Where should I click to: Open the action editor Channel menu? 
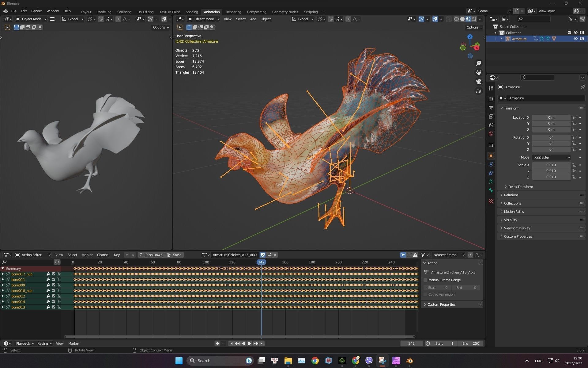coord(103,255)
